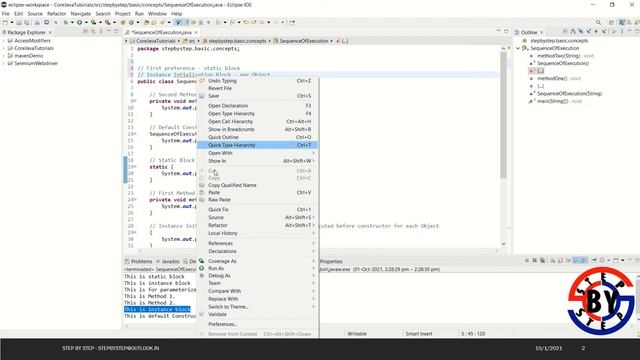The width and height of the screenshot is (640, 360).
Task: Select methodTwo(String) in Outline
Action: (x=558, y=56)
